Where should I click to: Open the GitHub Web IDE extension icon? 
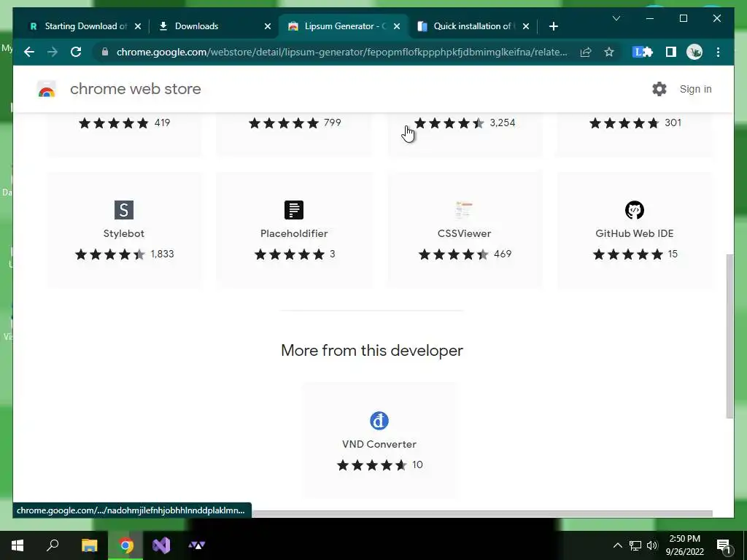tap(635, 210)
